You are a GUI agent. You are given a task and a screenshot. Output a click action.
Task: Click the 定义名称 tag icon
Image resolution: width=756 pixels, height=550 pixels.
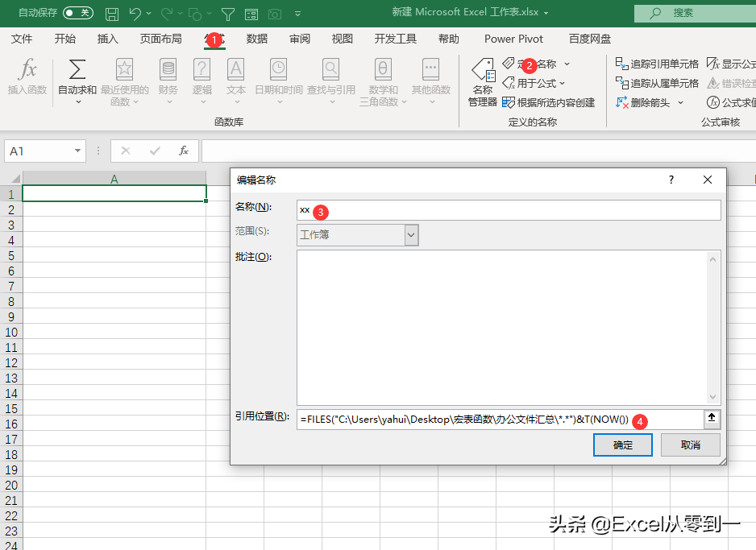[x=509, y=63]
